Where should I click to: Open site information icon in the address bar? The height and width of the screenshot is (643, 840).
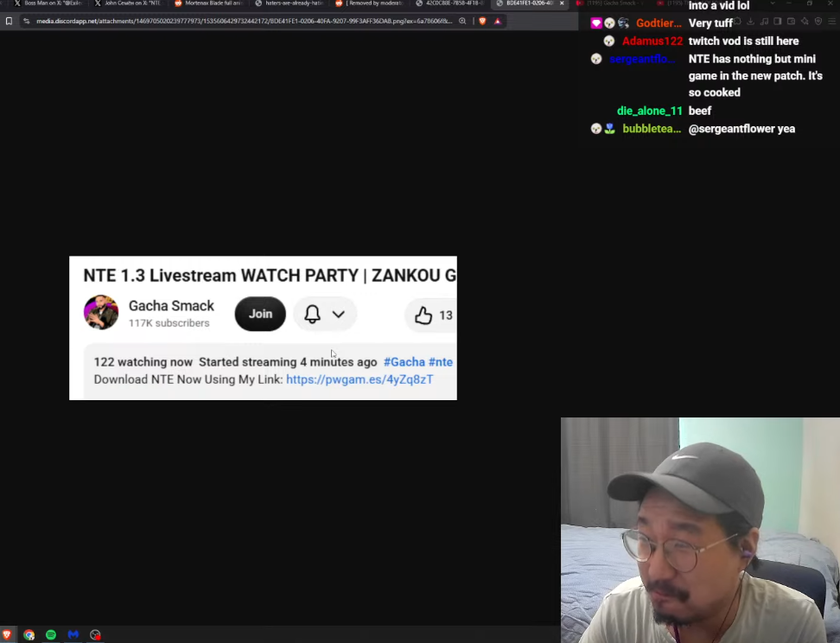[27, 22]
